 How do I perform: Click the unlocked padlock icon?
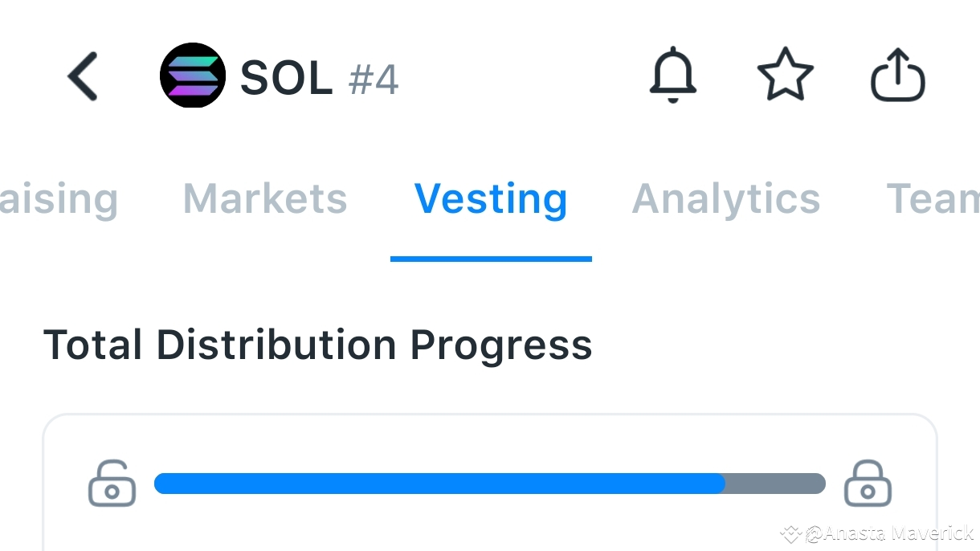tap(112, 484)
